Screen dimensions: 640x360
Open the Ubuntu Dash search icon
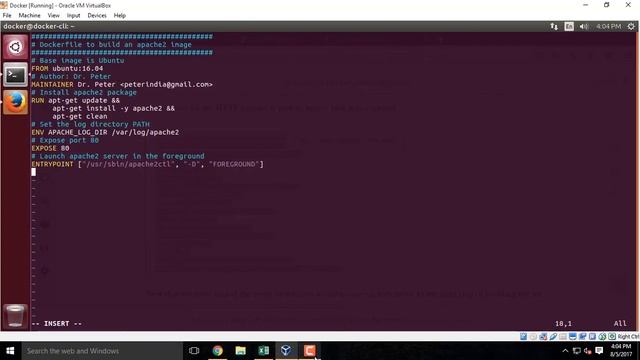tap(15, 47)
